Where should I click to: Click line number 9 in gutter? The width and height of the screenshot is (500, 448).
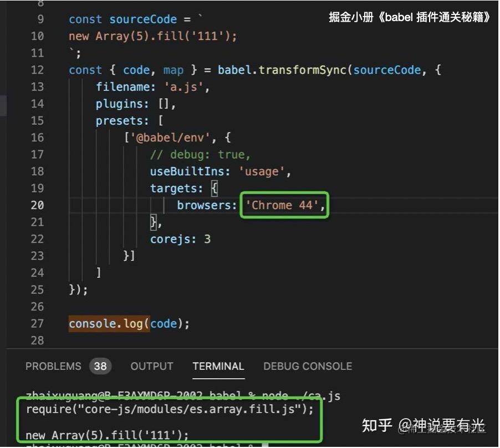point(40,19)
